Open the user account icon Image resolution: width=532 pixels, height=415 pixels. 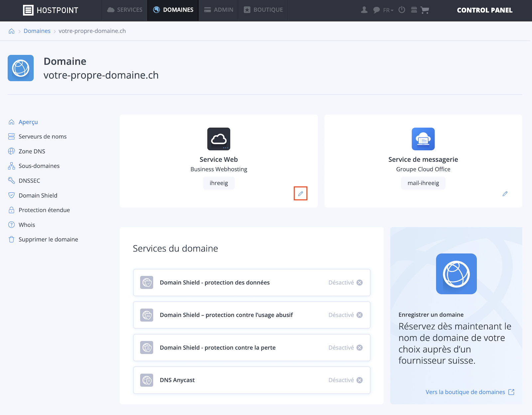364,10
